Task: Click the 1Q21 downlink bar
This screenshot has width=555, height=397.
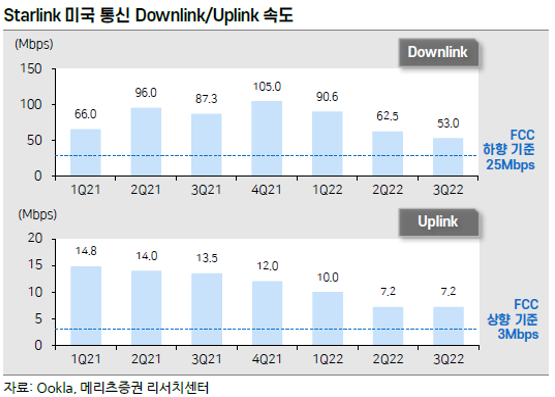Action: [85, 152]
